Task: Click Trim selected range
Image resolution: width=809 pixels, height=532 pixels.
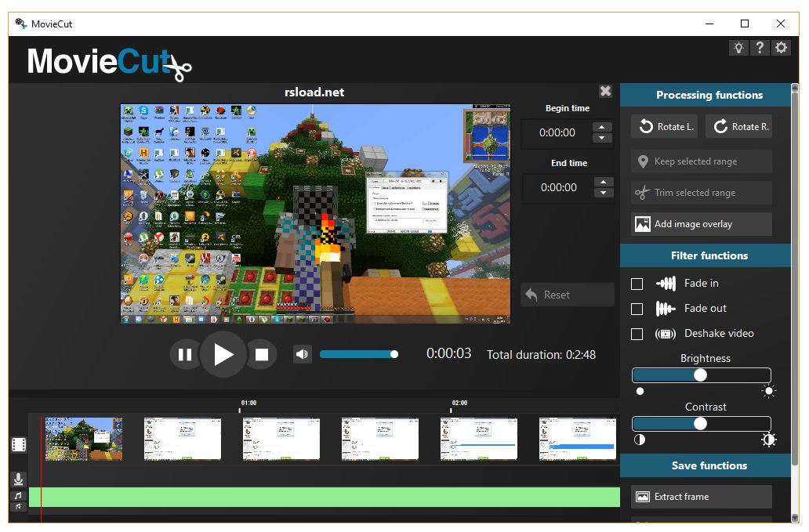Action: 702,193
